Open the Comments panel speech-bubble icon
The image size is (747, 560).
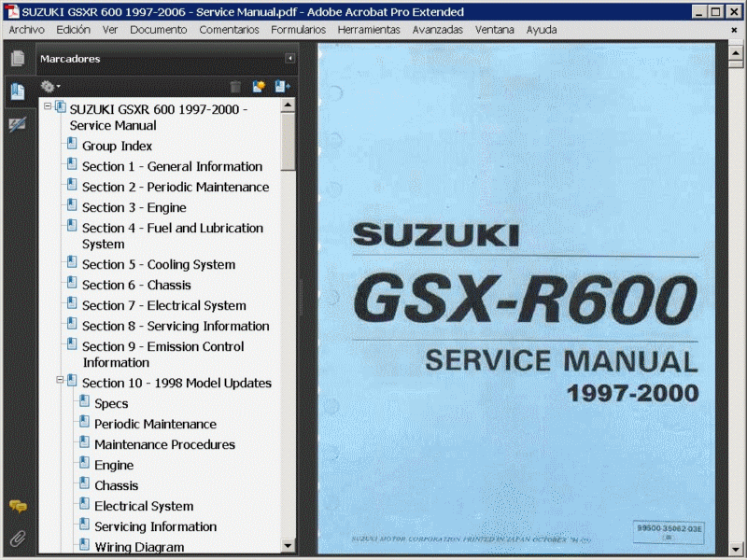pyautogui.click(x=18, y=506)
